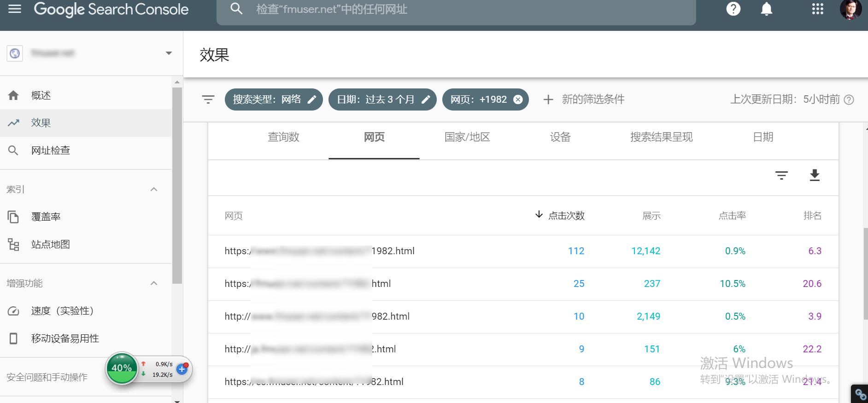Click help icon next to 上次更新日期

(849, 99)
